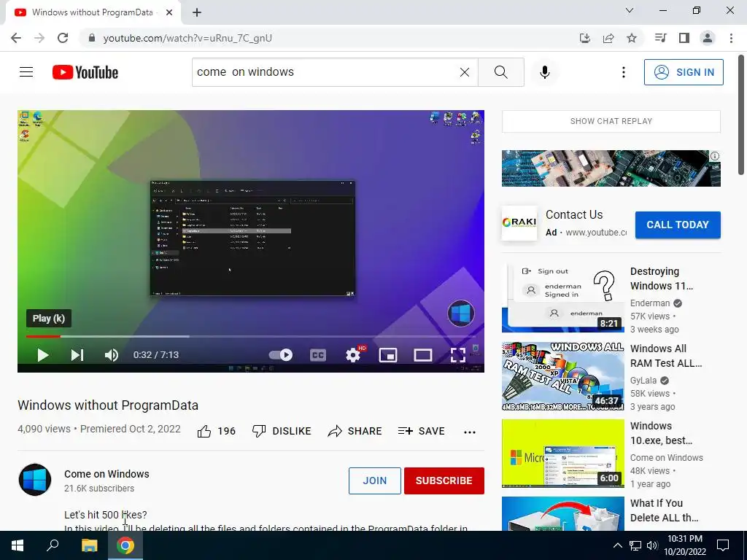747x560 pixels.
Task: Open more actions ellipsis below video
Action: [470, 432]
